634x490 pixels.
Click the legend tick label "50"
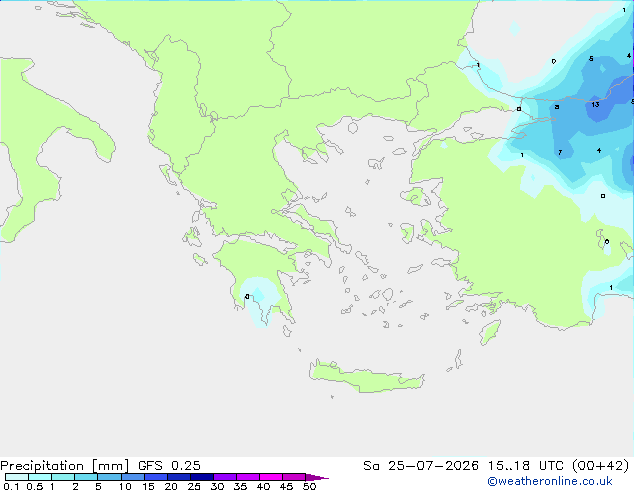[309, 486]
